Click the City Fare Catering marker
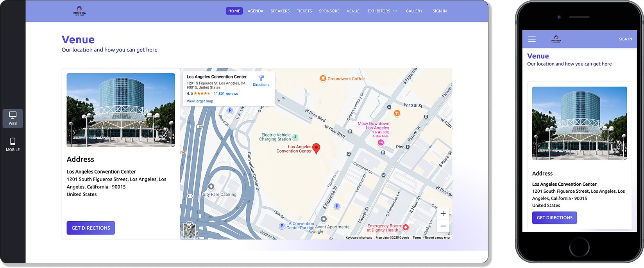This screenshot has height=268, width=644. pyautogui.click(x=211, y=186)
